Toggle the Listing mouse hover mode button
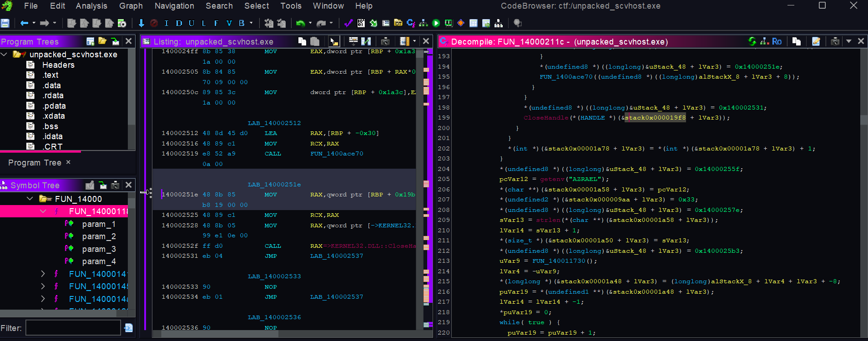868x341 pixels. (334, 41)
